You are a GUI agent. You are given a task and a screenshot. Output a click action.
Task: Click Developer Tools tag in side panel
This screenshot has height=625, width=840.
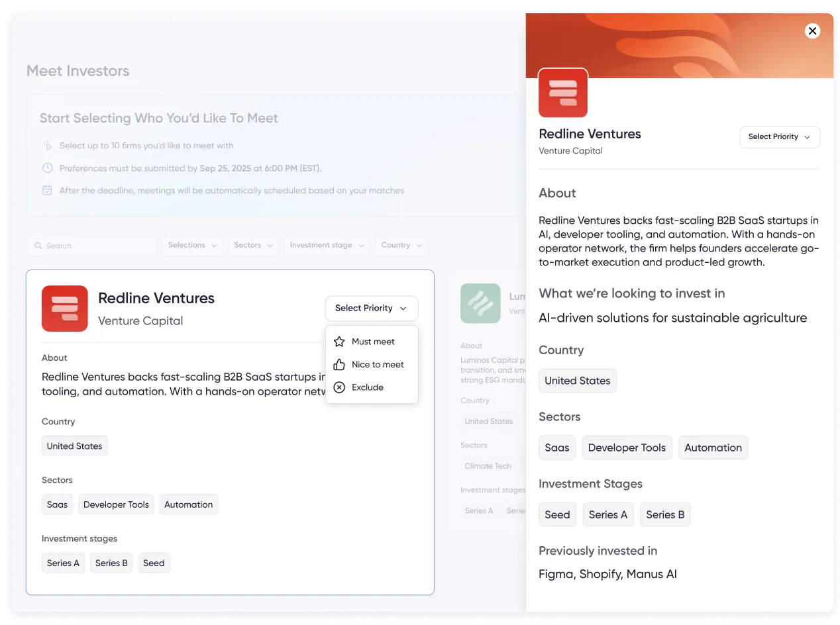pos(627,448)
